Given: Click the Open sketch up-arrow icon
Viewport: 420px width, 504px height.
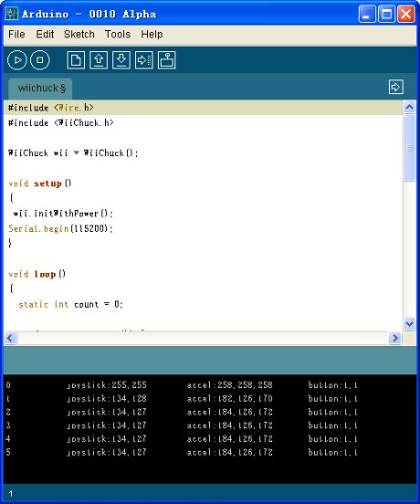Looking at the screenshot, I should coord(99,60).
